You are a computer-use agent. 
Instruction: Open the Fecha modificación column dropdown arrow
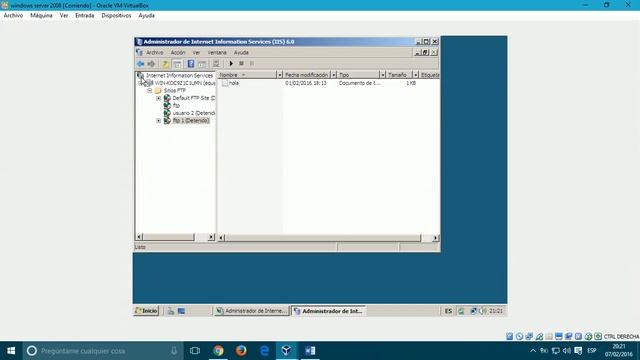333,75
